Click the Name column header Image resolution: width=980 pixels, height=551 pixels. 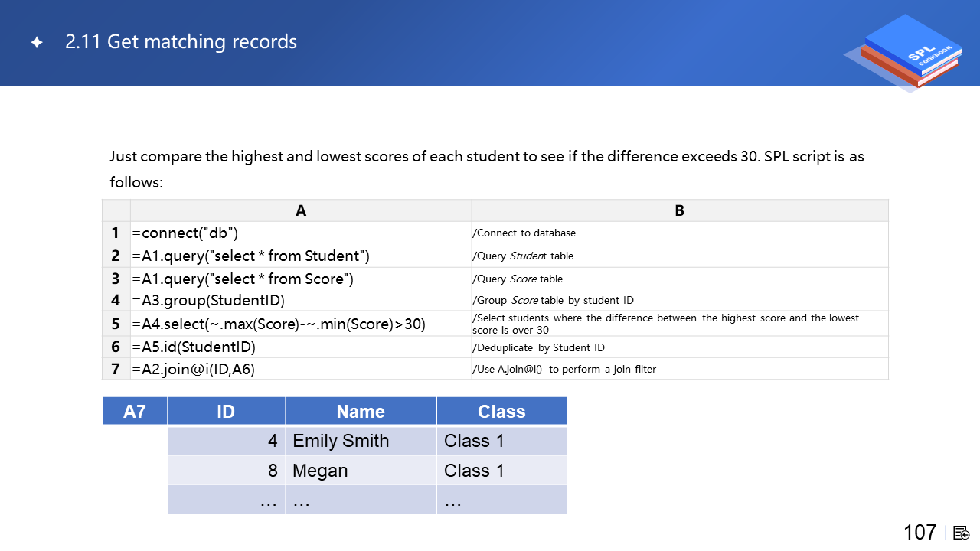click(361, 411)
